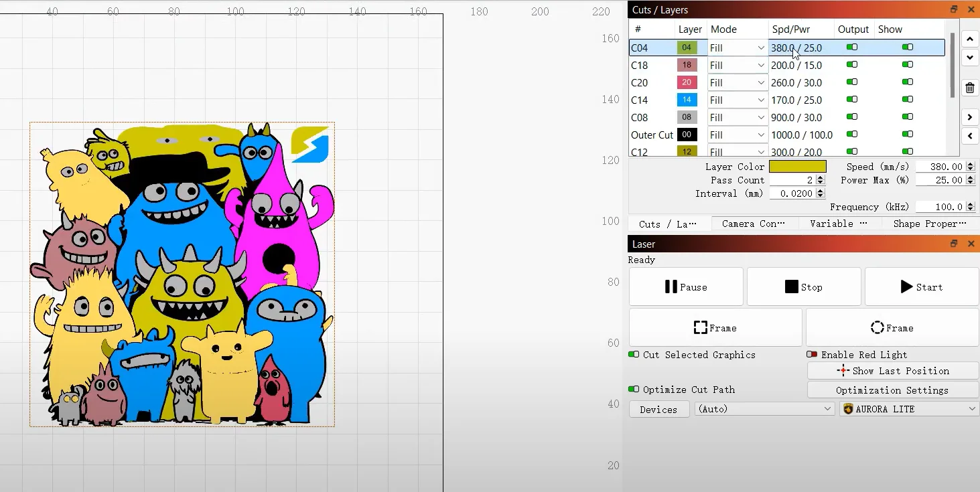Viewport: 980px width, 492px height.
Task: Select the black 00 layer chip
Action: click(687, 135)
